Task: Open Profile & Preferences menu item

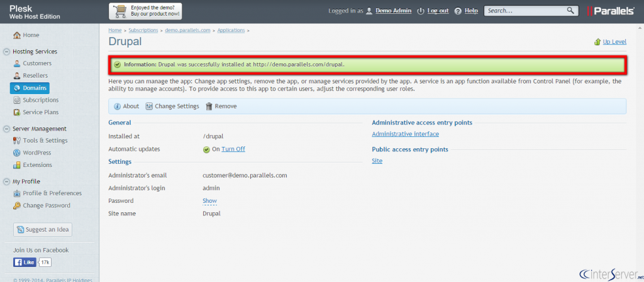Action: point(52,193)
